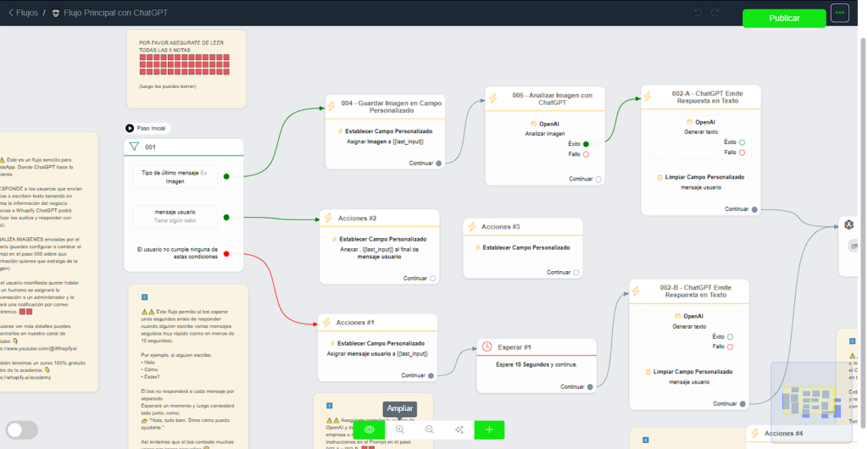This screenshot has height=449, width=868.
Task: Toggle the switch at bottom left corner
Action: click(x=22, y=430)
